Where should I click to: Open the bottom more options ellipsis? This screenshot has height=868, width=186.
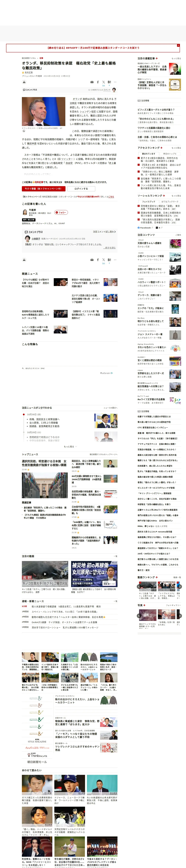click(115, 260)
